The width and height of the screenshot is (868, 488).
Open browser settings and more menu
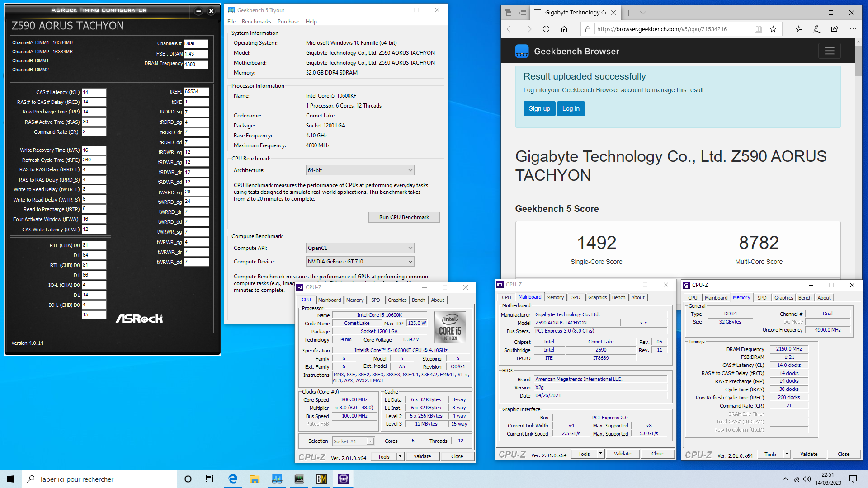coord(853,29)
